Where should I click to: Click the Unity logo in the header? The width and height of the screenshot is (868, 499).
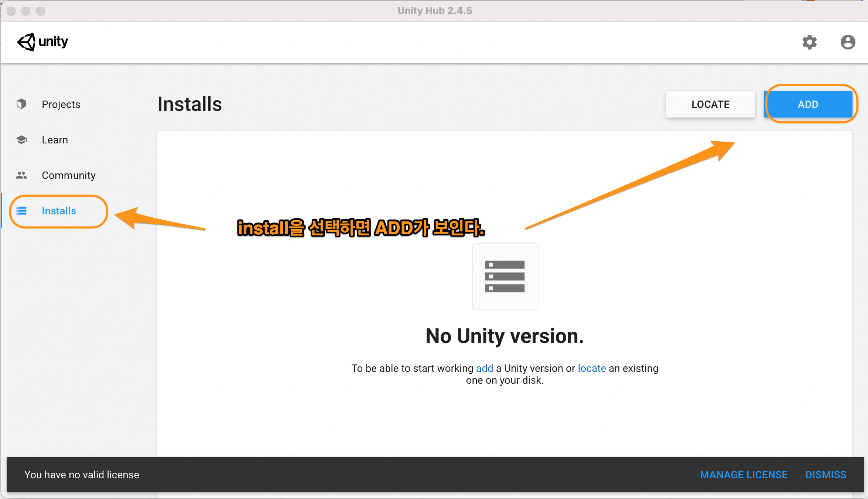pyautogui.click(x=42, y=42)
